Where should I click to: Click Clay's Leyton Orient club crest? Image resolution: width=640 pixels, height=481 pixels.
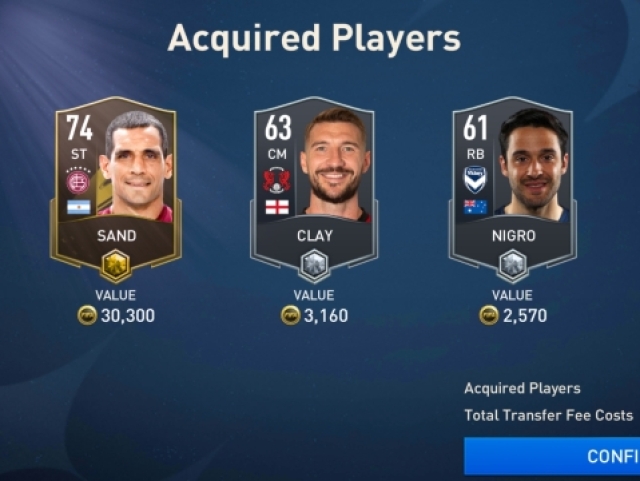[x=277, y=181]
